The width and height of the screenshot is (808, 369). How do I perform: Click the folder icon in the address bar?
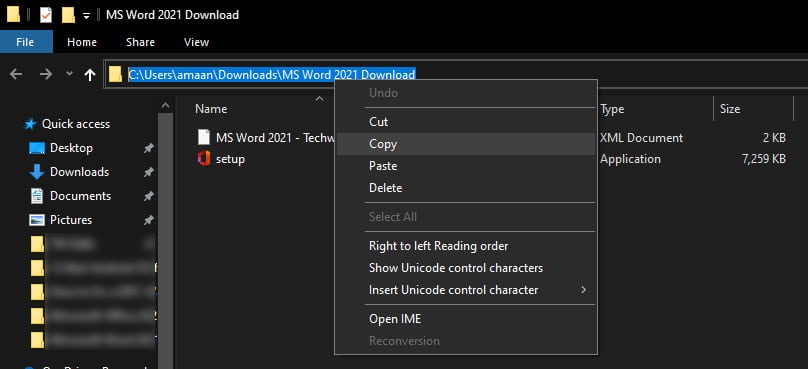point(115,75)
